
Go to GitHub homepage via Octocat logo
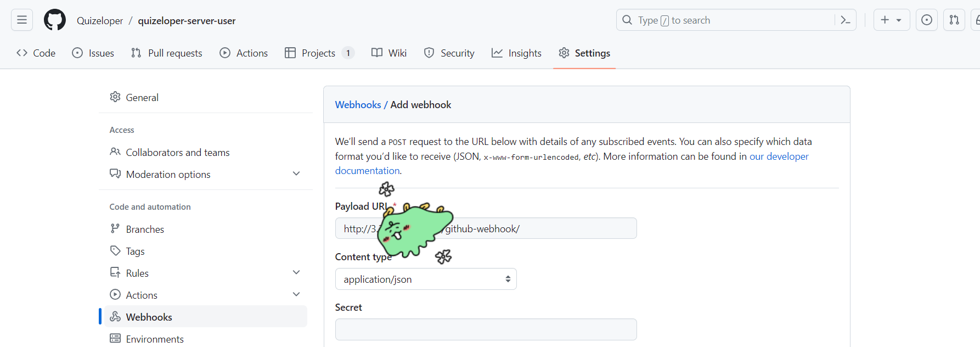coord(55,20)
